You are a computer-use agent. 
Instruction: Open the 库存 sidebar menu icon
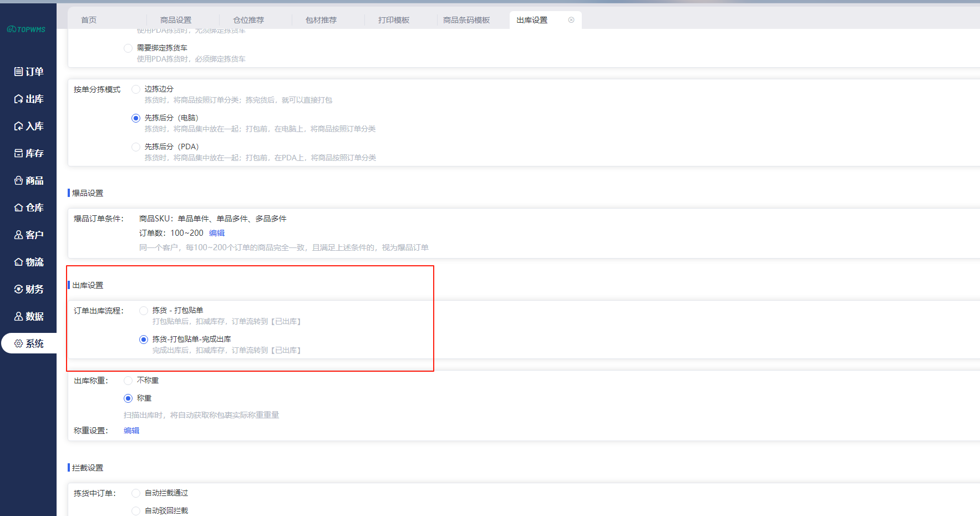pos(18,153)
